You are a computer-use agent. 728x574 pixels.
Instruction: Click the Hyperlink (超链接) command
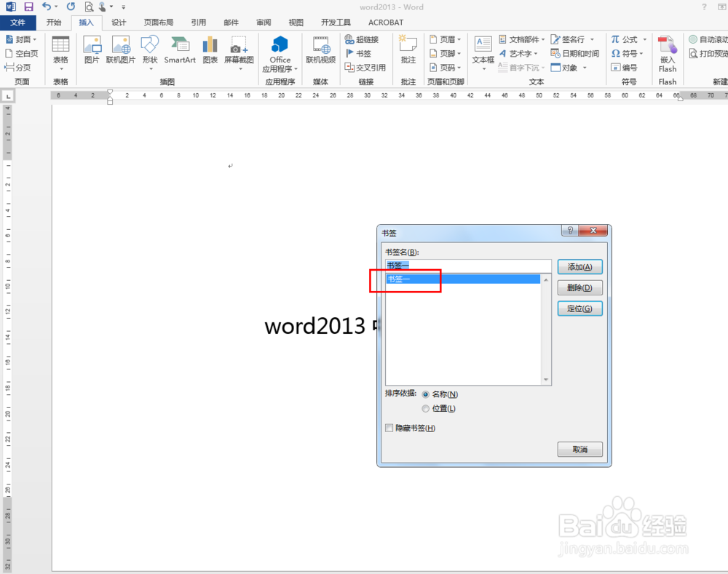(x=362, y=39)
